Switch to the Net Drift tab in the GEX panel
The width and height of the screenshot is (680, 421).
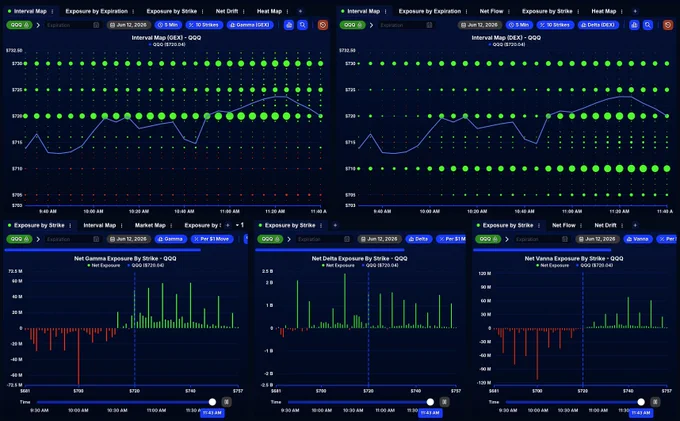(x=227, y=11)
